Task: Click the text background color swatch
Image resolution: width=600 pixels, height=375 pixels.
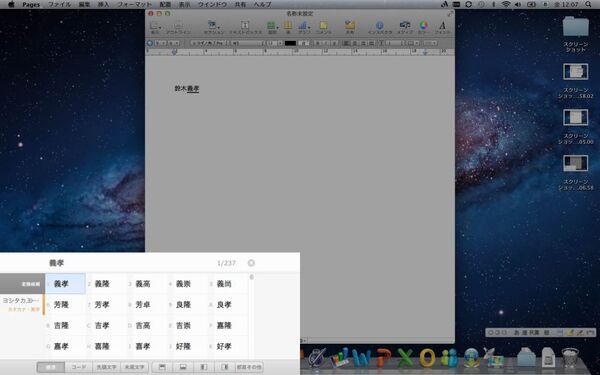Action: pyautogui.click(x=303, y=43)
